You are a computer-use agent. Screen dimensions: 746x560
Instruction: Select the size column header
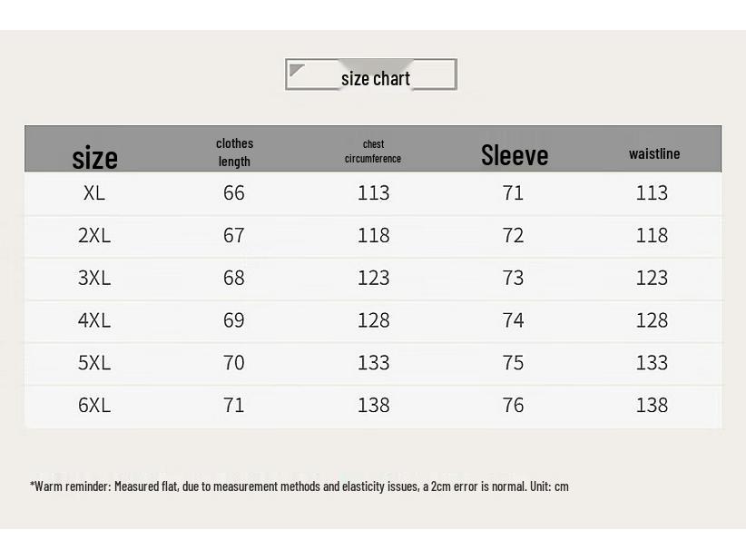point(94,158)
